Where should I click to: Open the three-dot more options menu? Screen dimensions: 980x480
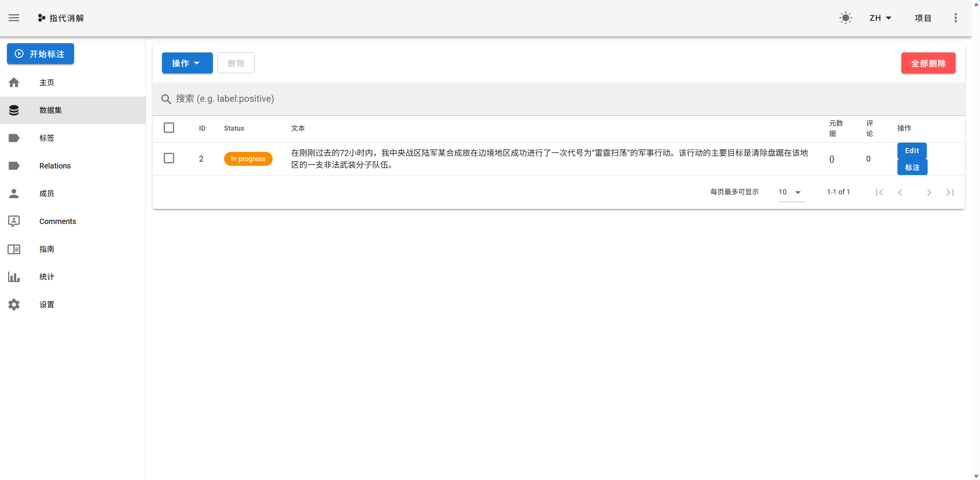[x=955, y=18]
